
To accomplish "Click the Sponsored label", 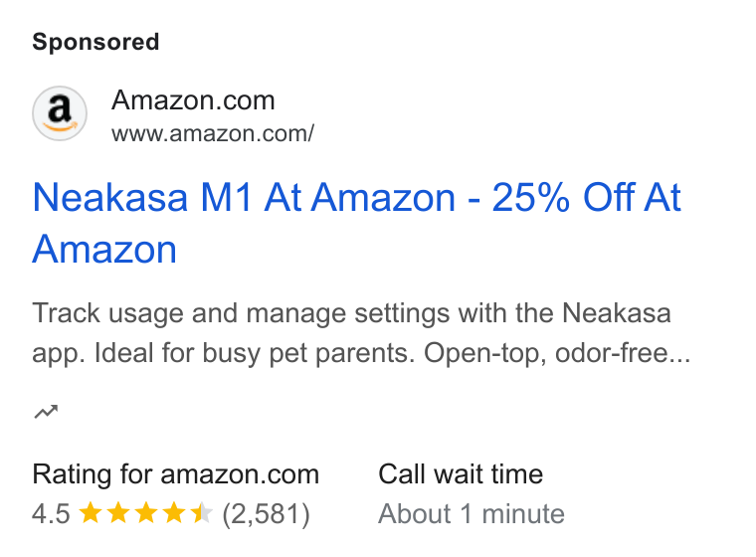I will coord(95,42).
